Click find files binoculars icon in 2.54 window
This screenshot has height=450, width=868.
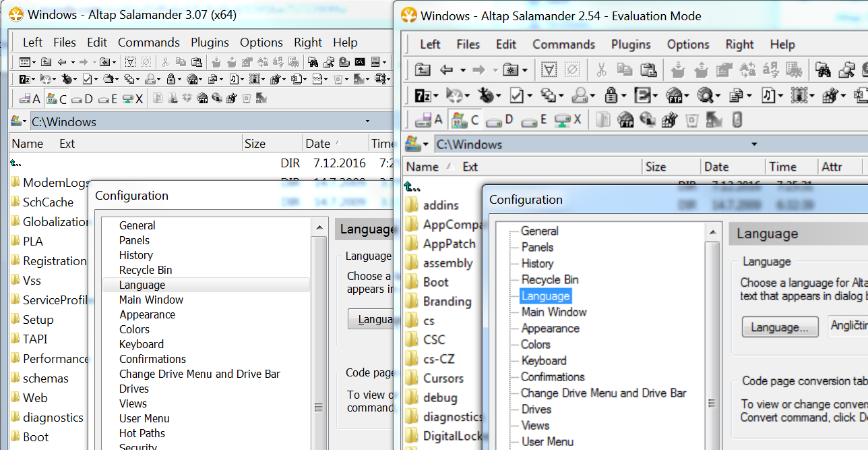pyautogui.click(x=823, y=69)
